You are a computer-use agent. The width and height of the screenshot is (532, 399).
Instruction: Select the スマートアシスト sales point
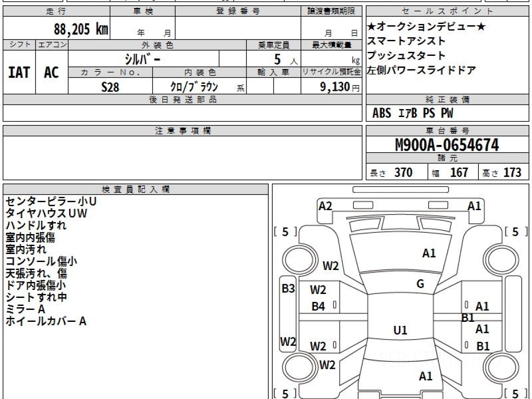point(407,41)
